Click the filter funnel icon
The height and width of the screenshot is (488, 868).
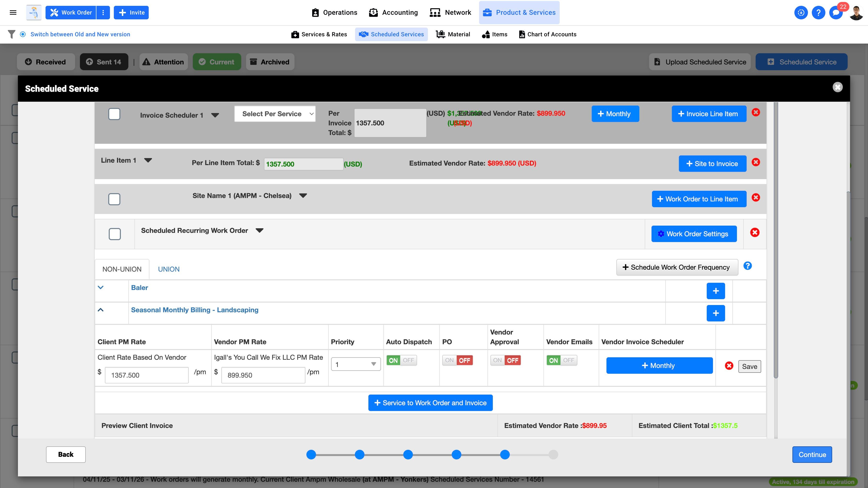(11, 34)
